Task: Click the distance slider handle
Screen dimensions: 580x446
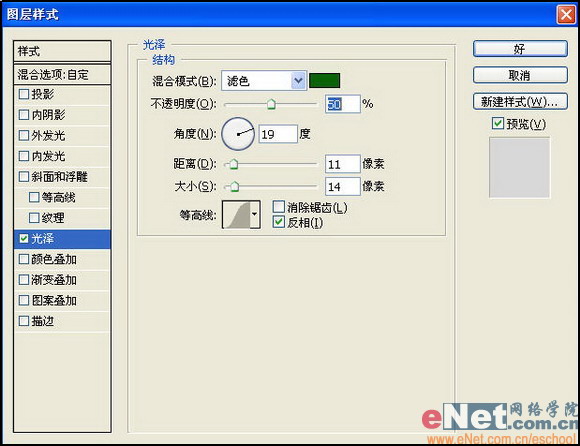Action: tap(234, 164)
